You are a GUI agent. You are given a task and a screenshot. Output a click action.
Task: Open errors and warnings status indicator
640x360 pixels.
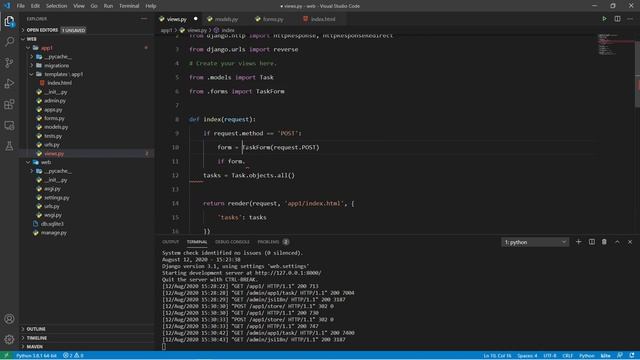click(73, 356)
